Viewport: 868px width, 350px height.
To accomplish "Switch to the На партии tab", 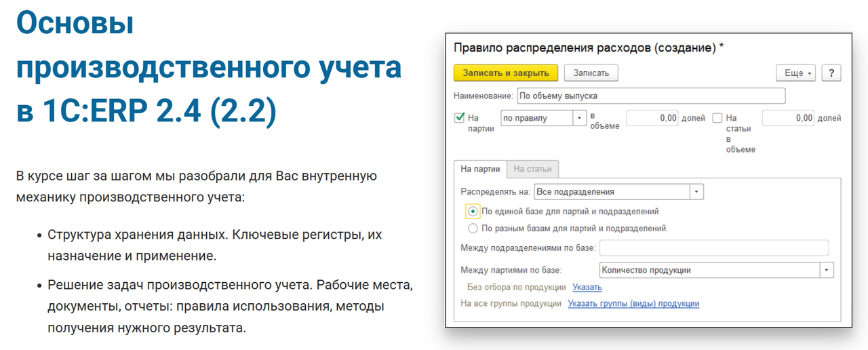I will point(480,169).
